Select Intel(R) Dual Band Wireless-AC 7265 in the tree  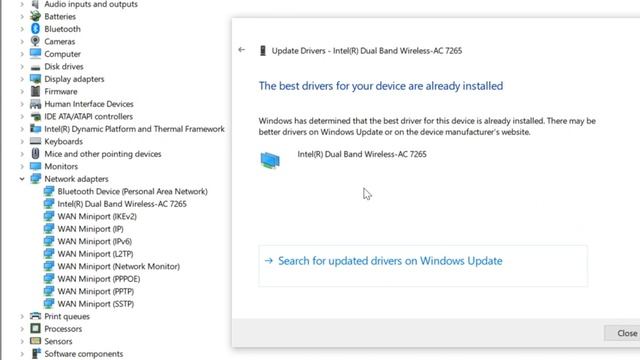(x=122, y=204)
